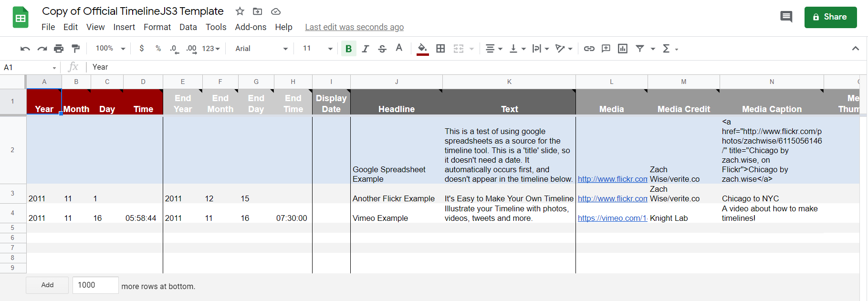The image size is (868, 301).
Task: Open vertical align dropdown
Action: [x=518, y=49]
